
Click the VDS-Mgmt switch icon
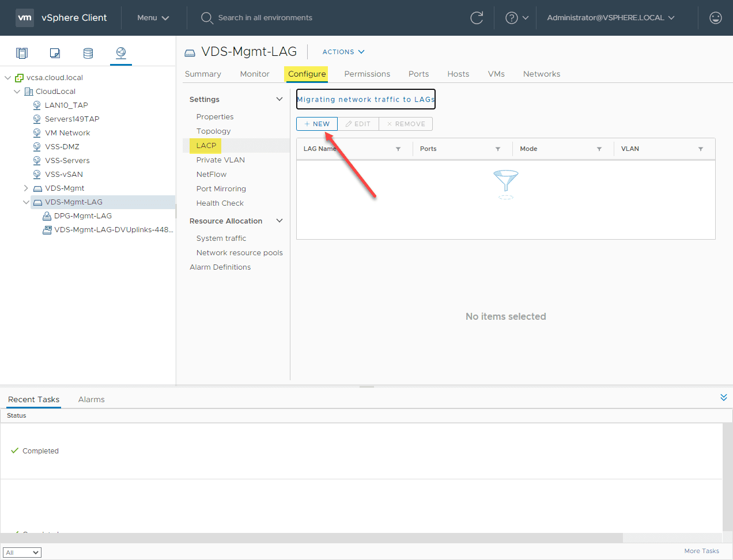(37, 188)
